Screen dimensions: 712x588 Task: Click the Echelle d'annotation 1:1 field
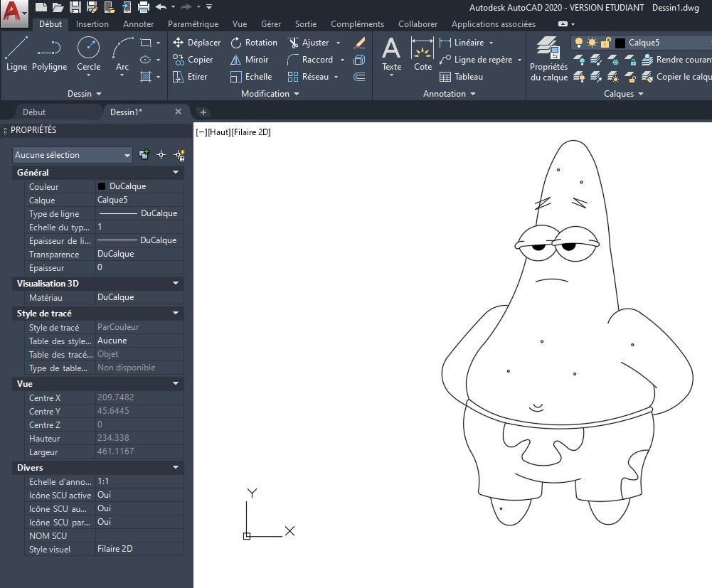tap(139, 481)
